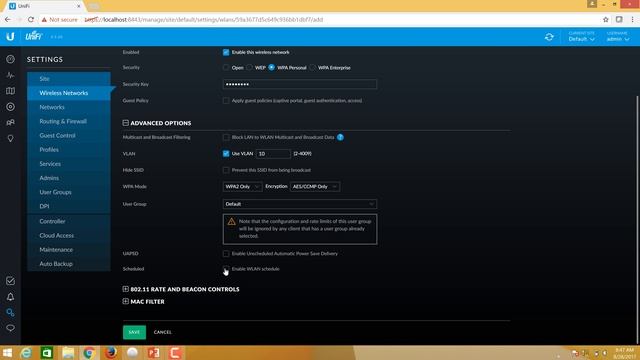Image resolution: width=640 pixels, height=360 pixels.
Task: Click the browser address bar
Action: 318,19
